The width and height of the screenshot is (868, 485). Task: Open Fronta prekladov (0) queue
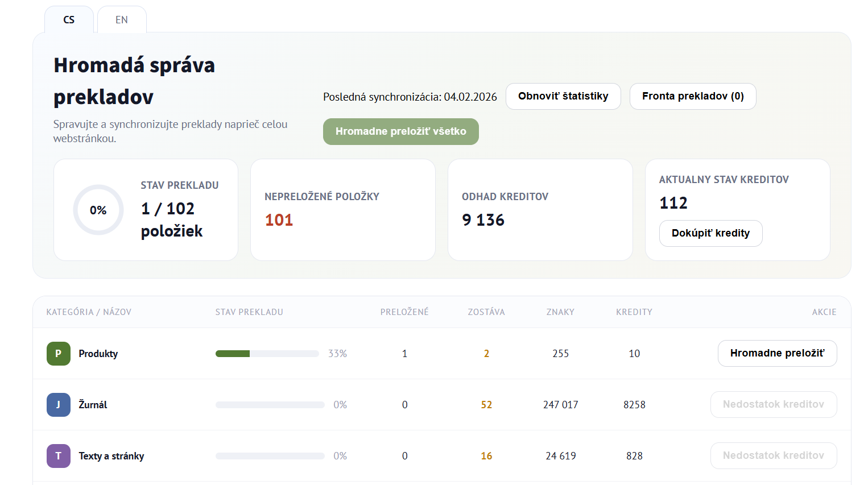pos(692,96)
